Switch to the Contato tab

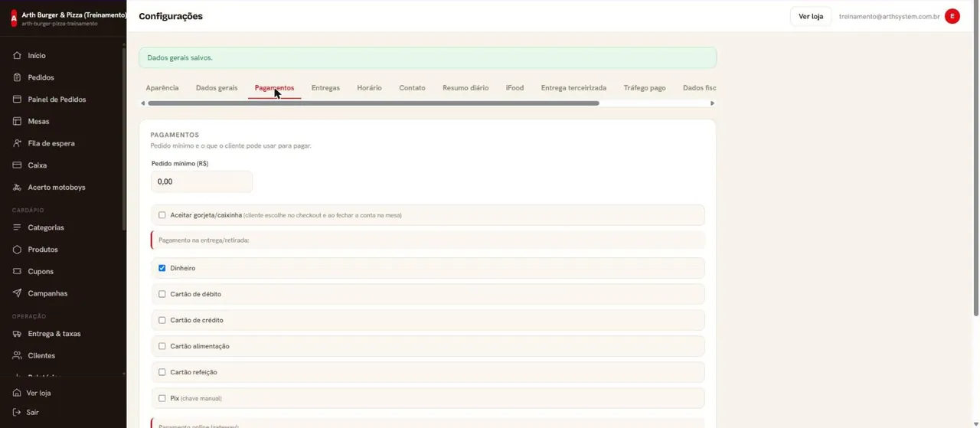coord(412,88)
